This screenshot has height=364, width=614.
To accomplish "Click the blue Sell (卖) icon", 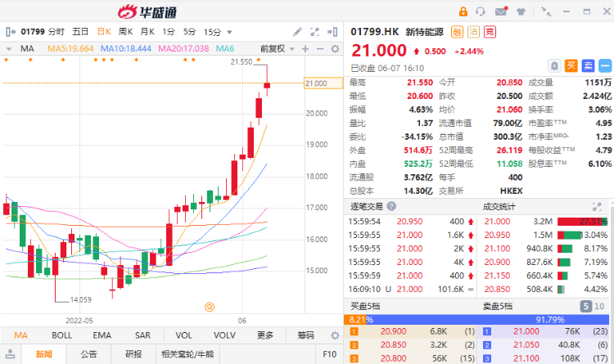I will pyautogui.click(x=588, y=65).
